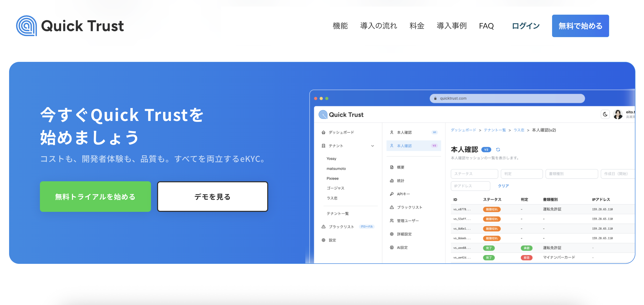
Task: Click session ID vs_aee88...
Action: pyautogui.click(x=462, y=248)
